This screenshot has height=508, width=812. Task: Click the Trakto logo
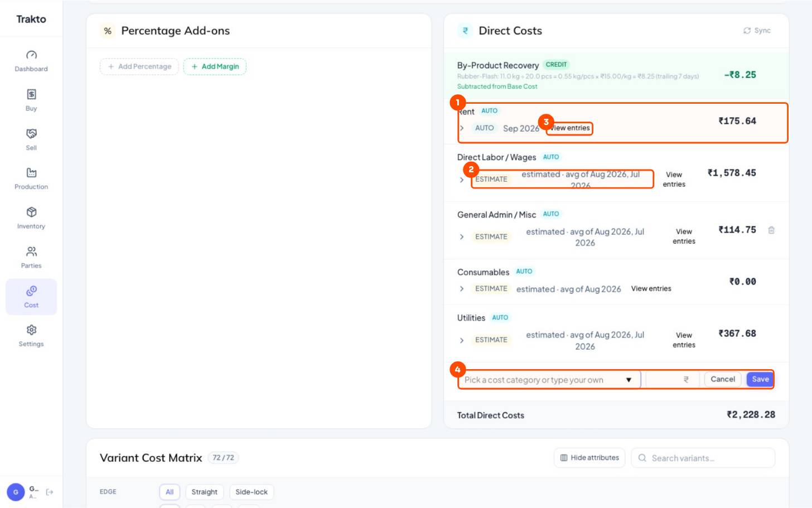point(31,19)
